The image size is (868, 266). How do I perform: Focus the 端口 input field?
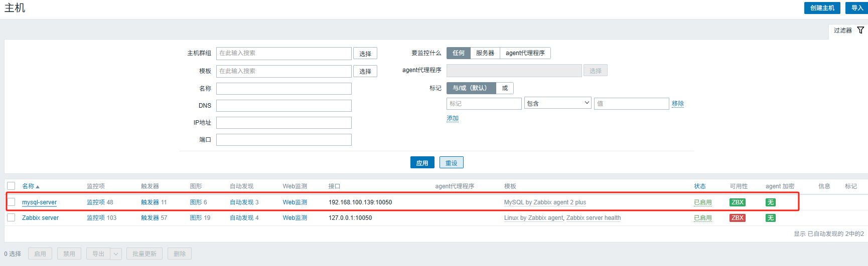point(284,140)
